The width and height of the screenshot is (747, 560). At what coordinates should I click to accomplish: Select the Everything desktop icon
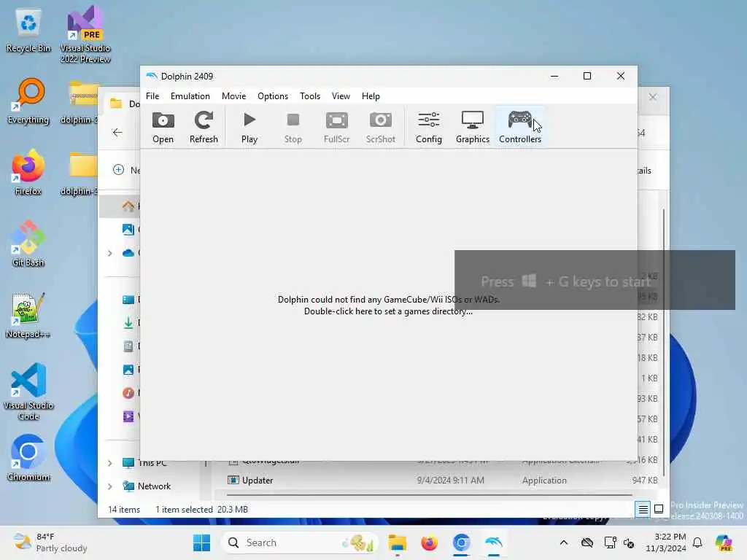coord(28,101)
